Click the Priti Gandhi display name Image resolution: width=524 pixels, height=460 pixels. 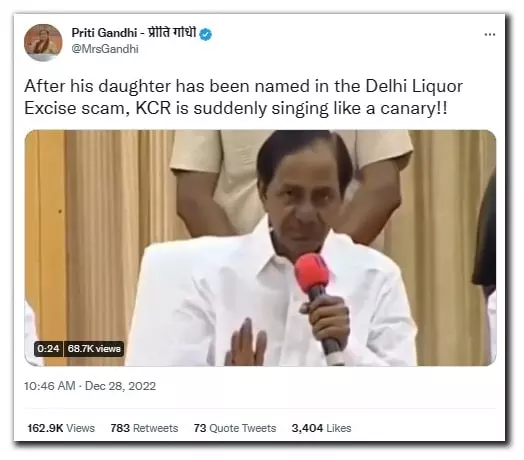click(104, 33)
